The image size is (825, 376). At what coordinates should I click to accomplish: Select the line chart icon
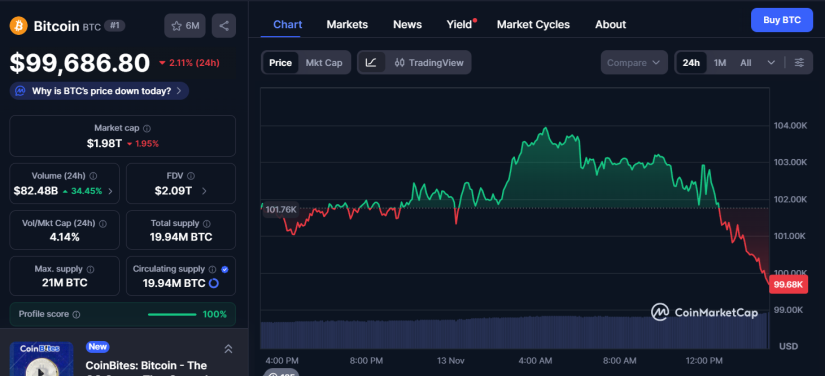tap(371, 63)
